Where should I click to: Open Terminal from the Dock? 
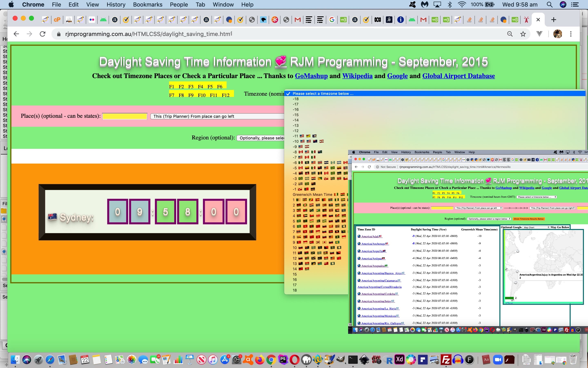(x=353, y=359)
